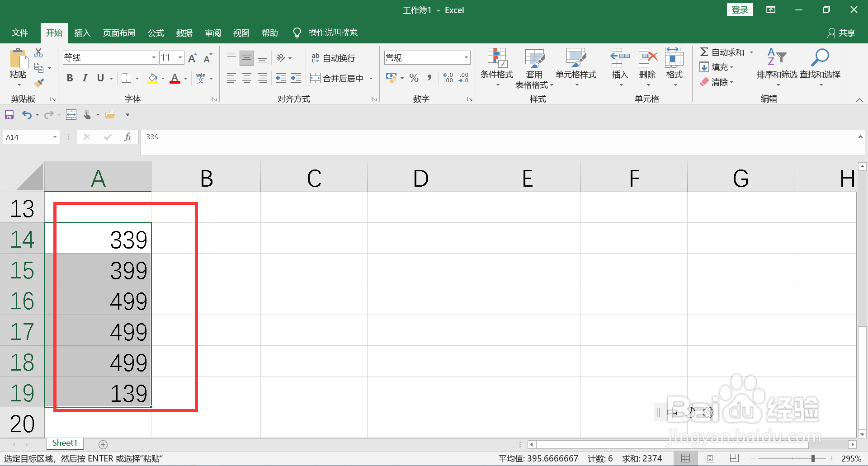Toggle Underline formatting
The image size is (868, 466).
tap(100, 78)
